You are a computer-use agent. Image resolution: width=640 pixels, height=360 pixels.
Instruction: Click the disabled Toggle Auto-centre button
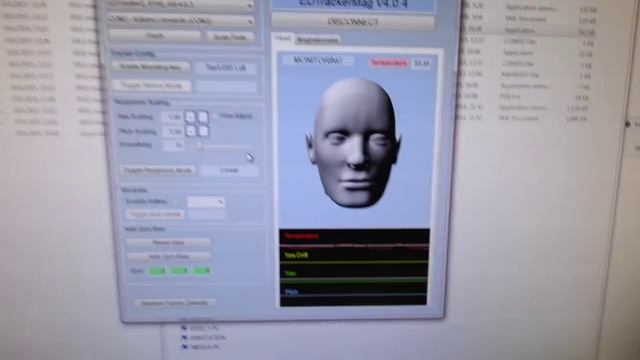(155, 214)
